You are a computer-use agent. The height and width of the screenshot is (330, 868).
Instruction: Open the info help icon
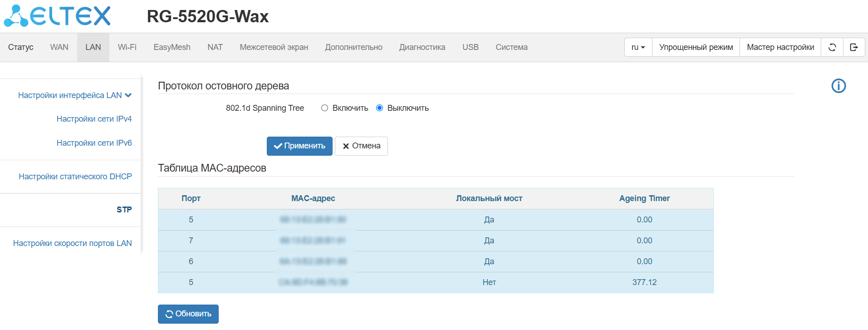tap(839, 86)
